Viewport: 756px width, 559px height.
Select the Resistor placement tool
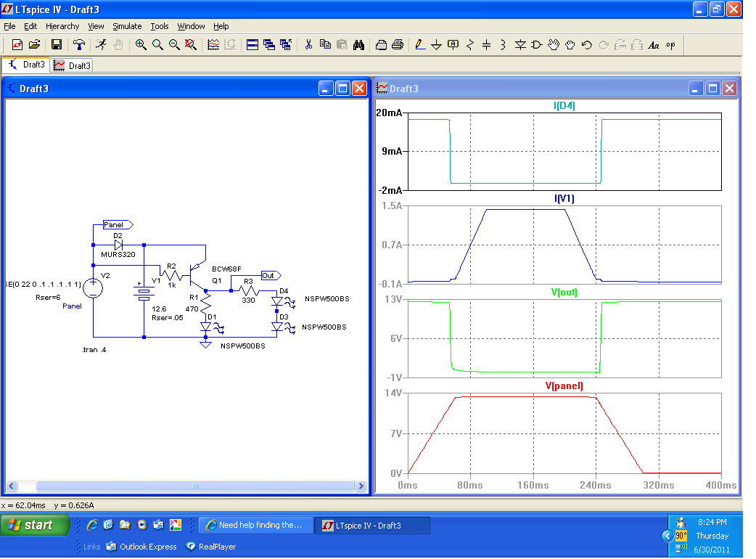470,45
